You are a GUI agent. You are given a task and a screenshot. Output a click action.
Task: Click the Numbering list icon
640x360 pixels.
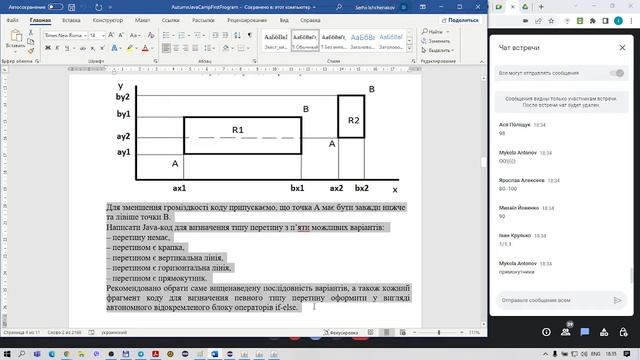coord(182,36)
